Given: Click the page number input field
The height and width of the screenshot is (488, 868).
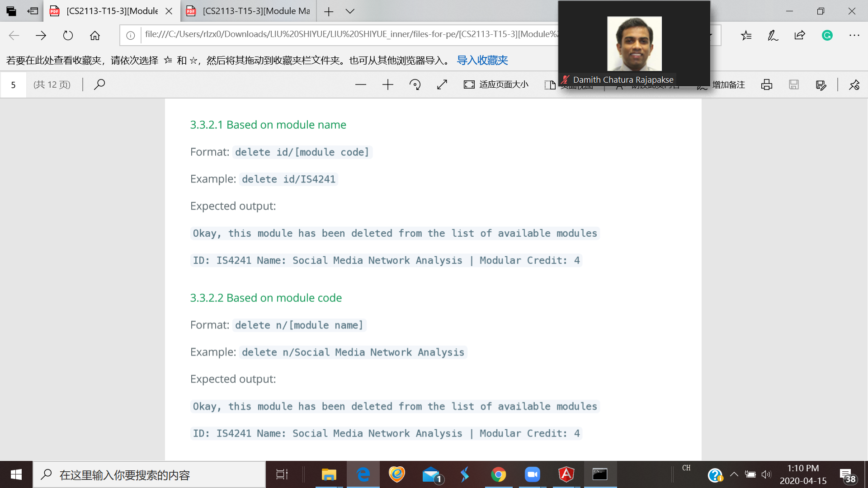Looking at the screenshot, I should [x=14, y=84].
